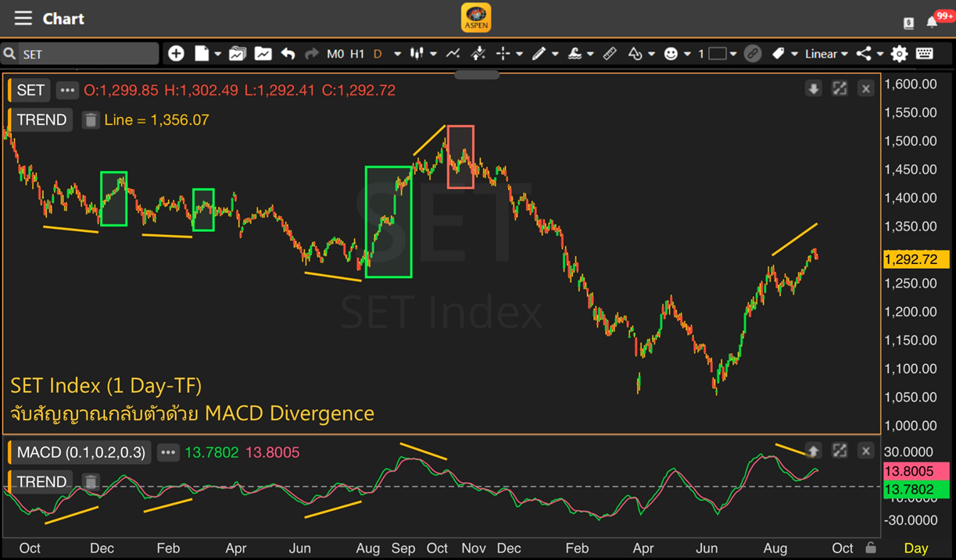The height and width of the screenshot is (560, 956).
Task: Click the MACD (0.1,0.2,0.3) indicator label
Action: point(81,452)
